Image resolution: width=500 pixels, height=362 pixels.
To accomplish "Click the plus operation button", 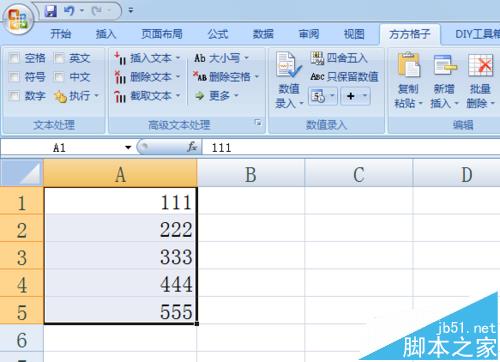I will pyautogui.click(x=350, y=96).
